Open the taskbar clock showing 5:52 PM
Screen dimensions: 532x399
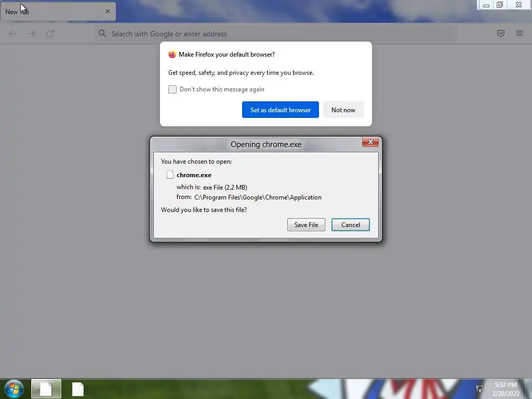click(506, 389)
